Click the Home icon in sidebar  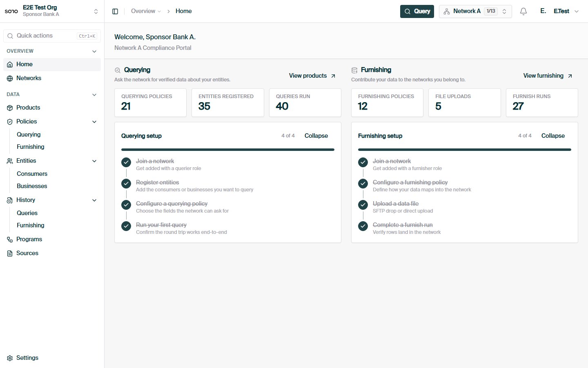[10, 65]
